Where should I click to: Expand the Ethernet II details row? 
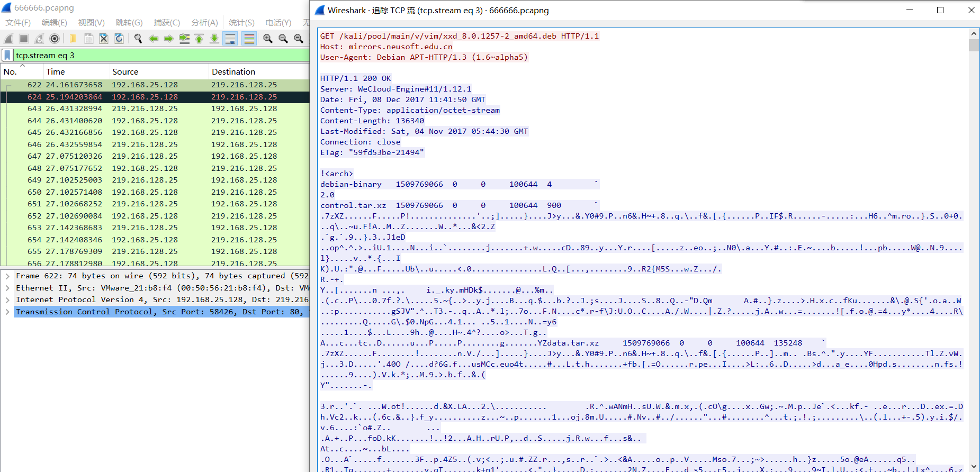click(x=7, y=288)
